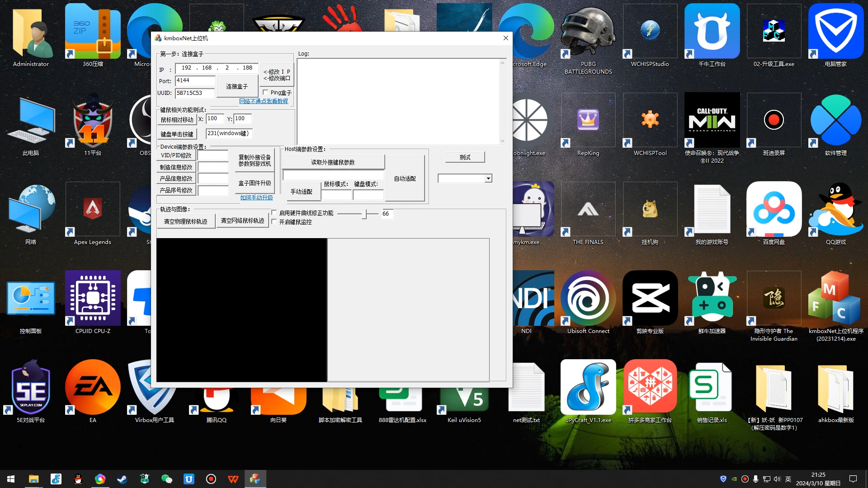The width and height of the screenshot is (868, 488).
Task: Open the Ubisoft Connect desktop shortcut
Action: (x=588, y=298)
